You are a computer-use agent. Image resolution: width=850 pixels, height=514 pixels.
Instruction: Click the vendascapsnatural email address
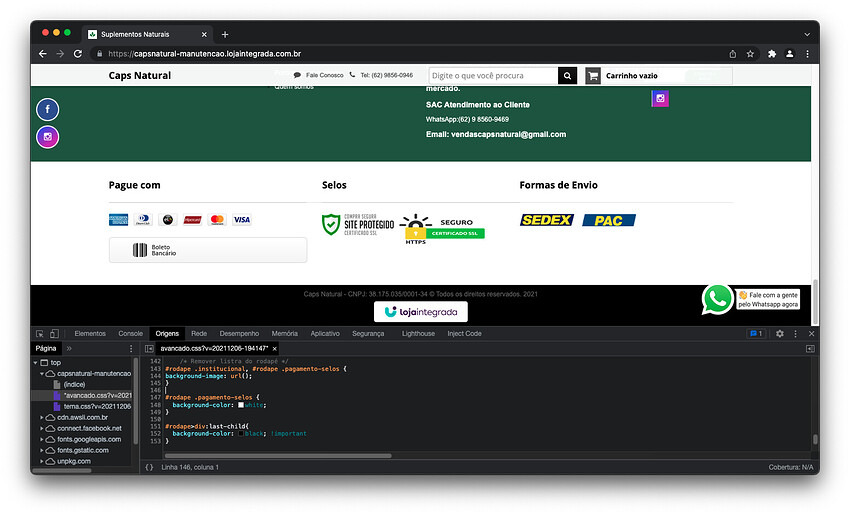(x=508, y=134)
